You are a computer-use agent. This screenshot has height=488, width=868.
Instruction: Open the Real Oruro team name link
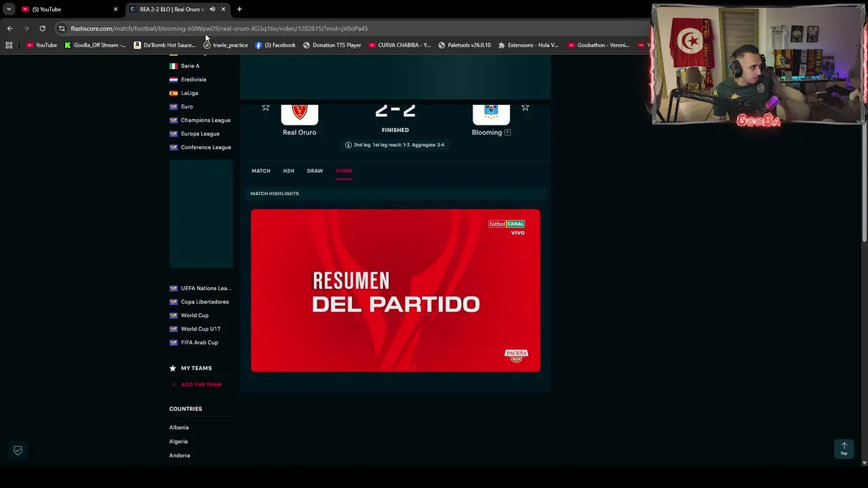(x=300, y=132)
